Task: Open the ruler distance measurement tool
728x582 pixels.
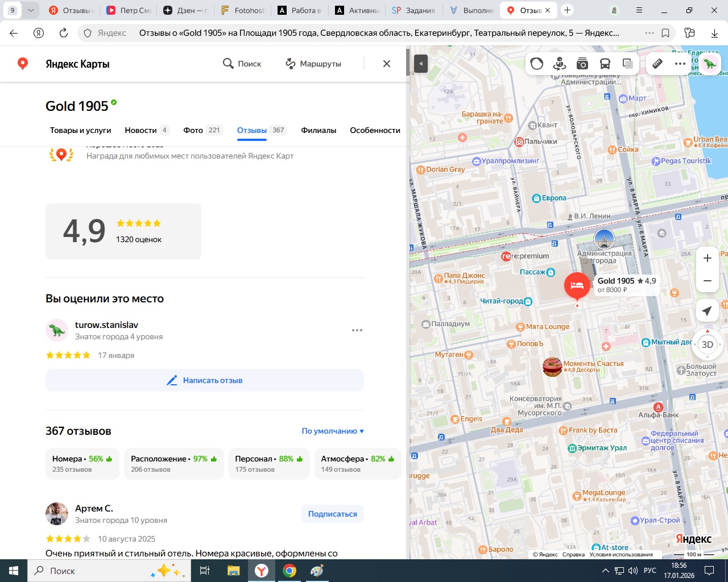Action: coord(657,64)
